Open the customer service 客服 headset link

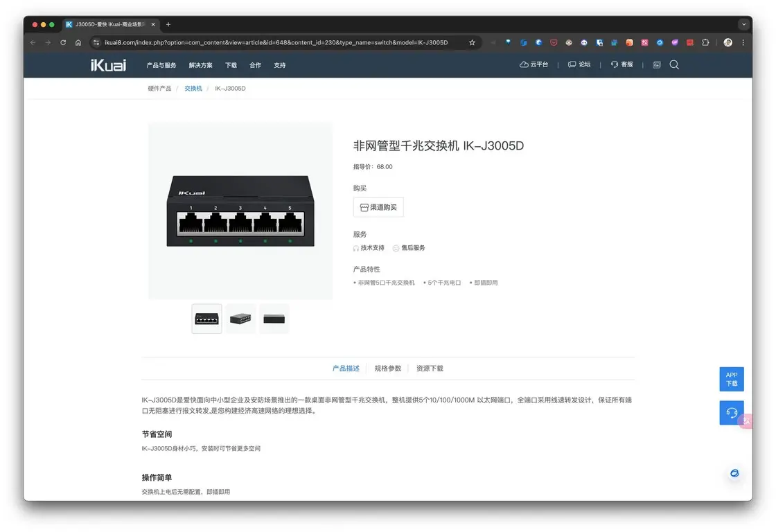(x=621, y=64)
